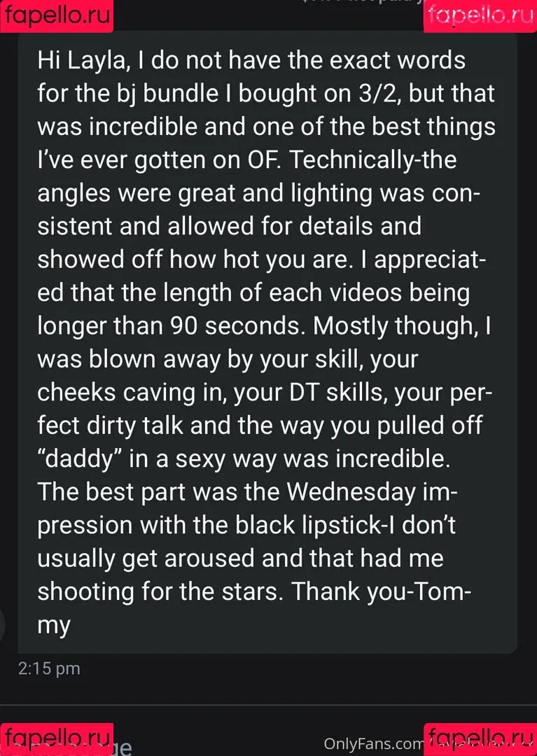The height and width of the screenshot is (756, 537).
Task: Click the bottom-right fapello.ru watermark badge
Action: [480, 740]
